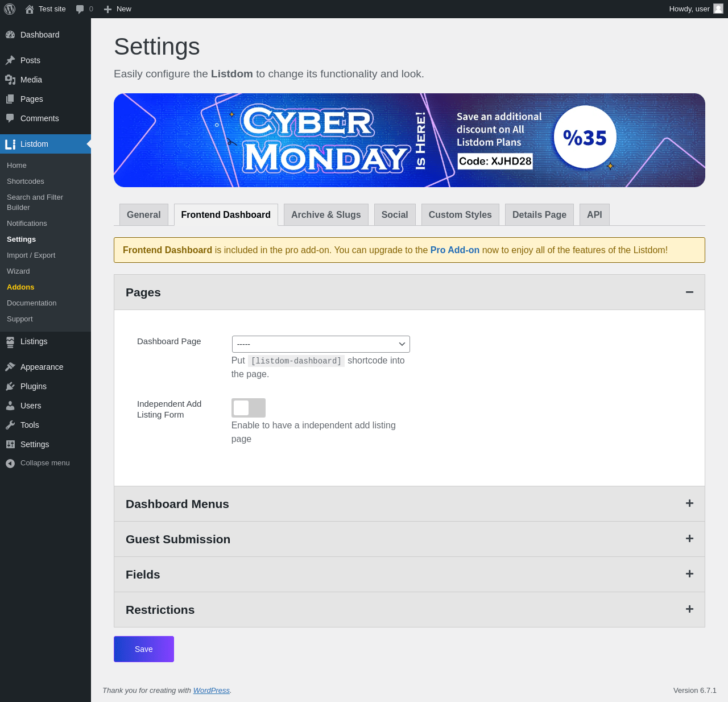The width and height of the screenshot is (728, 702).
Task: Click the Tools wrench icon
Action: pyautogui.click(x=10, y=425)
